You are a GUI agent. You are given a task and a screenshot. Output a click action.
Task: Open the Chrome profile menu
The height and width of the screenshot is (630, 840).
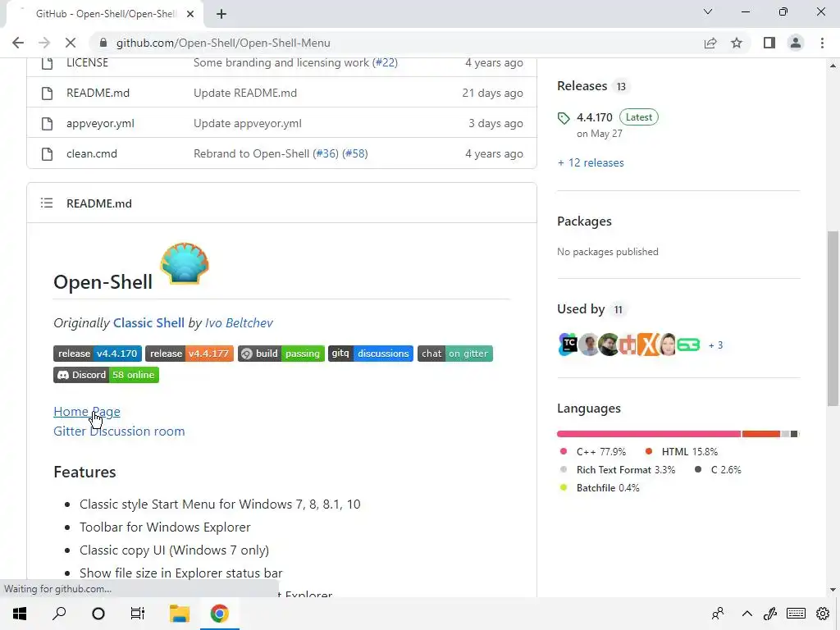click(x=796, y=43)
